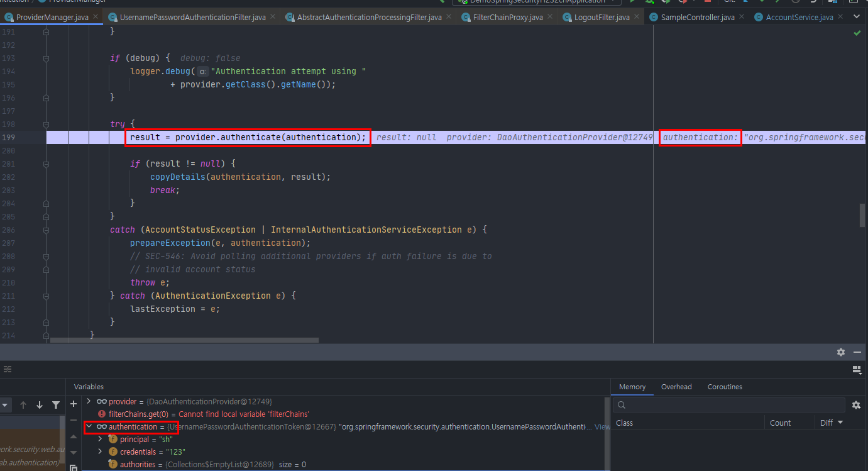The image size is (868, 471).
Task: Open SampleController.java tab
Action: pos(698,17)
